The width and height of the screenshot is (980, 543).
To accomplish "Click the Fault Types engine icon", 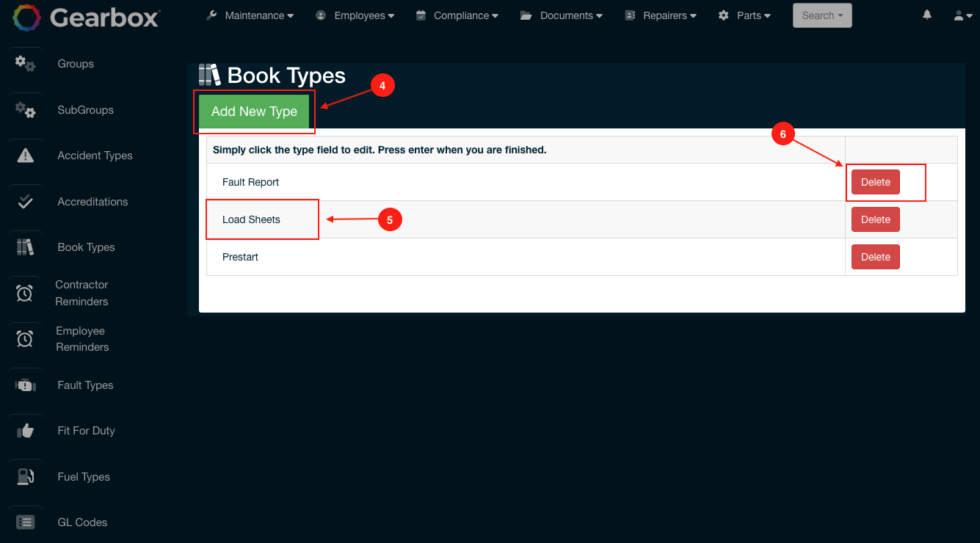I will pos(25,385).
